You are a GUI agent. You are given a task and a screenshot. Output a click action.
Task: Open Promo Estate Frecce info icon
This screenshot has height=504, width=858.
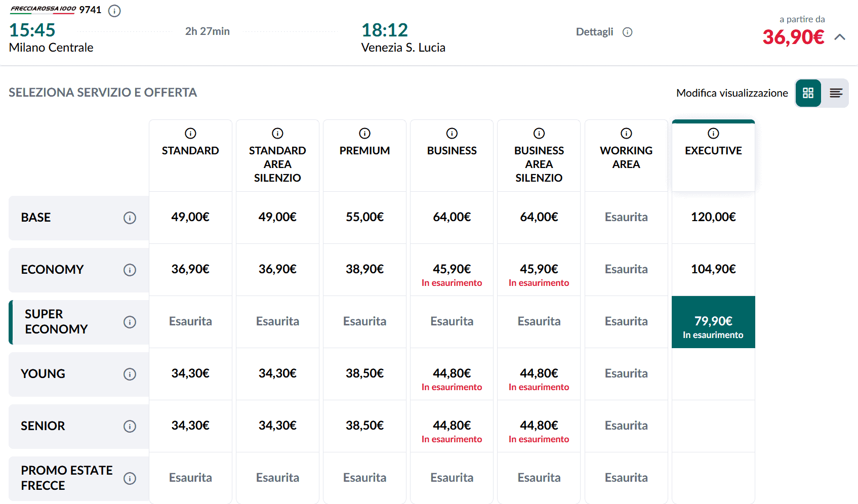[130, 478]
